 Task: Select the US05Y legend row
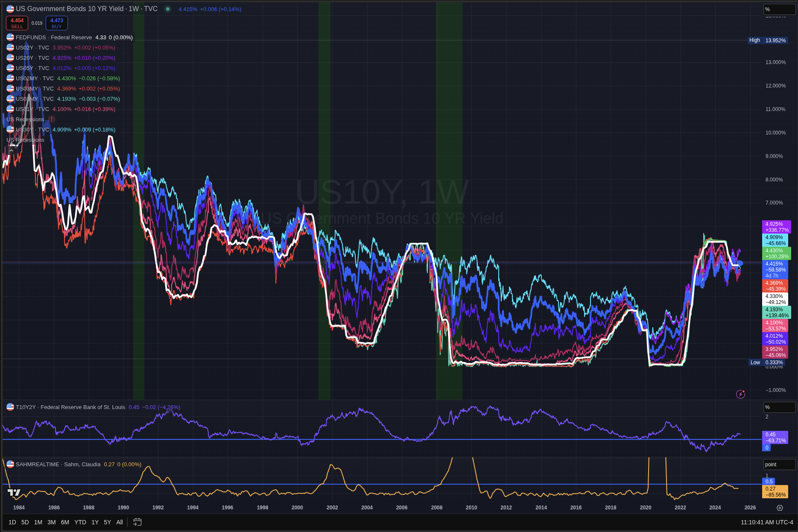click(61, 68)
